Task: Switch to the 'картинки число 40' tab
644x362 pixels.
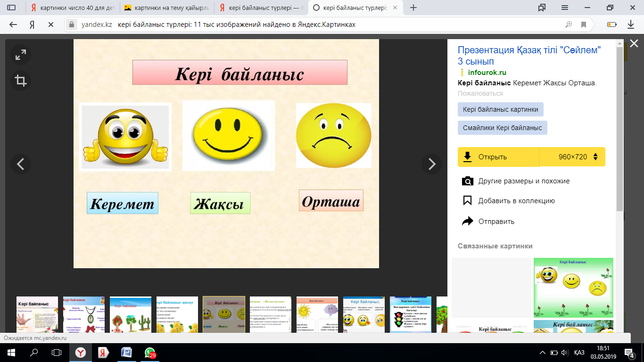Action: [71, 8]
